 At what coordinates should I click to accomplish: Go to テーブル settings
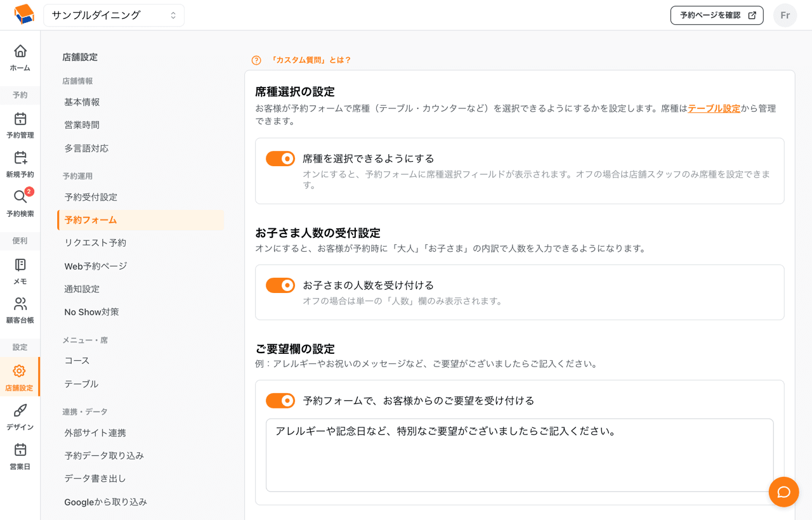(x=81, y=384)
